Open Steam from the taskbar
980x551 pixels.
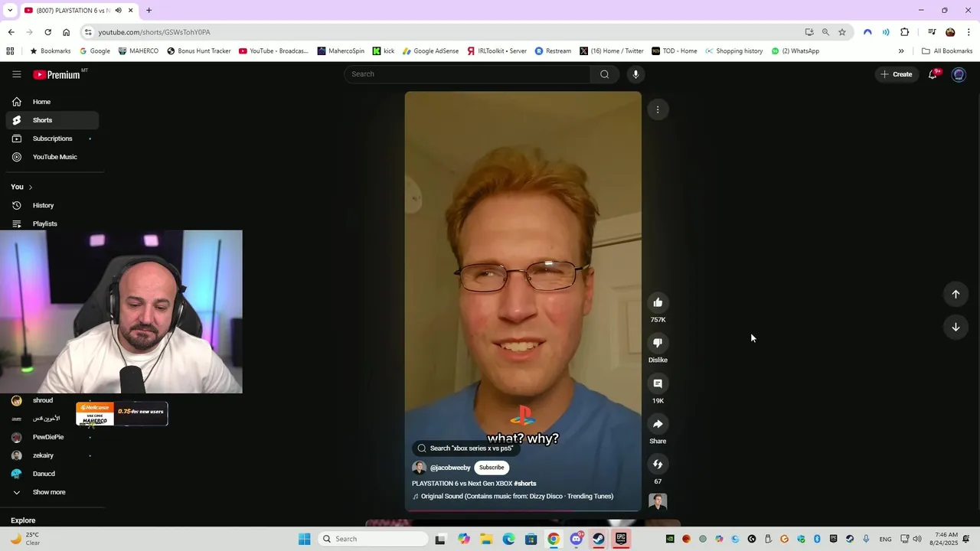pyautogui.click(x=599, y=539)
